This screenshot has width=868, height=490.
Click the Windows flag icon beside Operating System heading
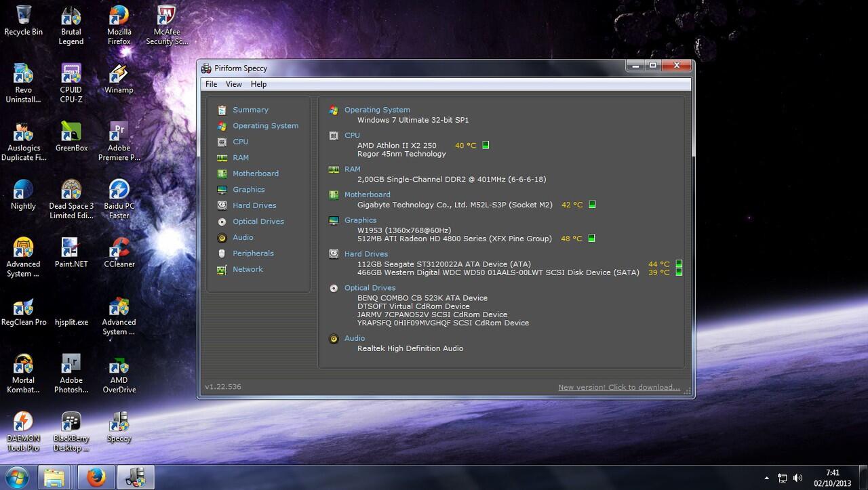(x=334, y=110)
